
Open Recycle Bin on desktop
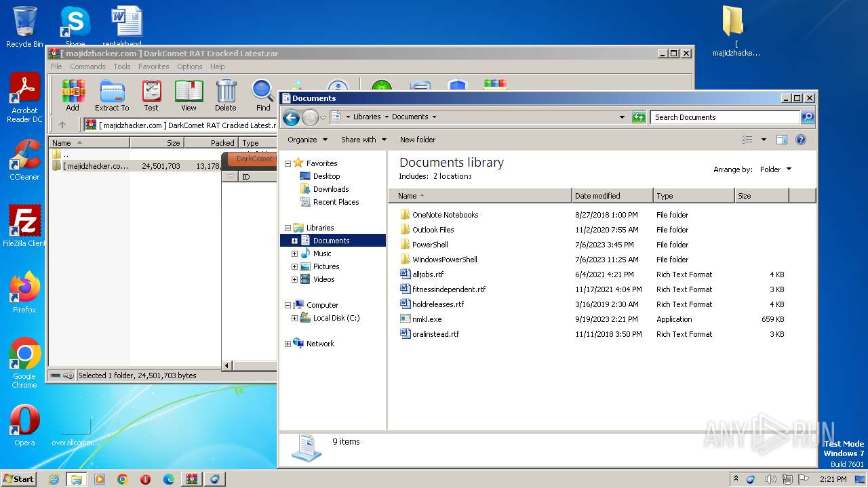24,27
